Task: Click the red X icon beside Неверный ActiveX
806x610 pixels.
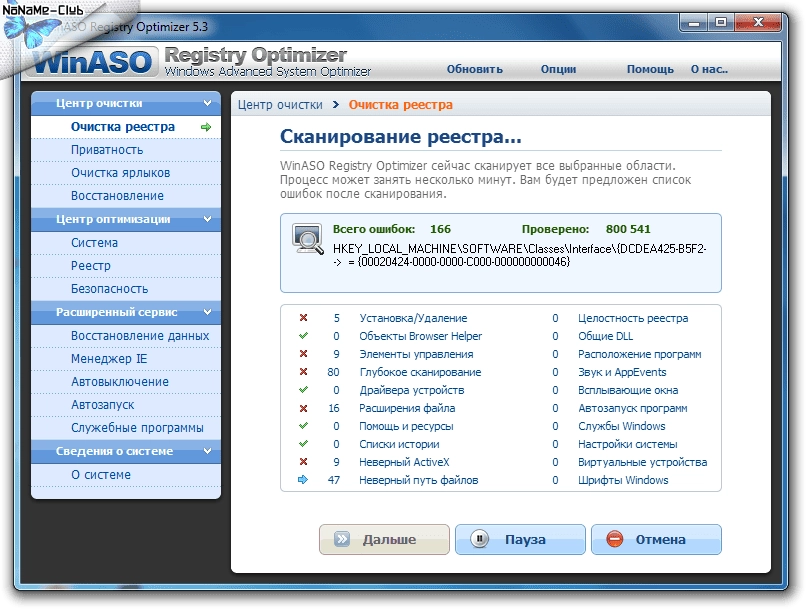Action: point(303,461)
